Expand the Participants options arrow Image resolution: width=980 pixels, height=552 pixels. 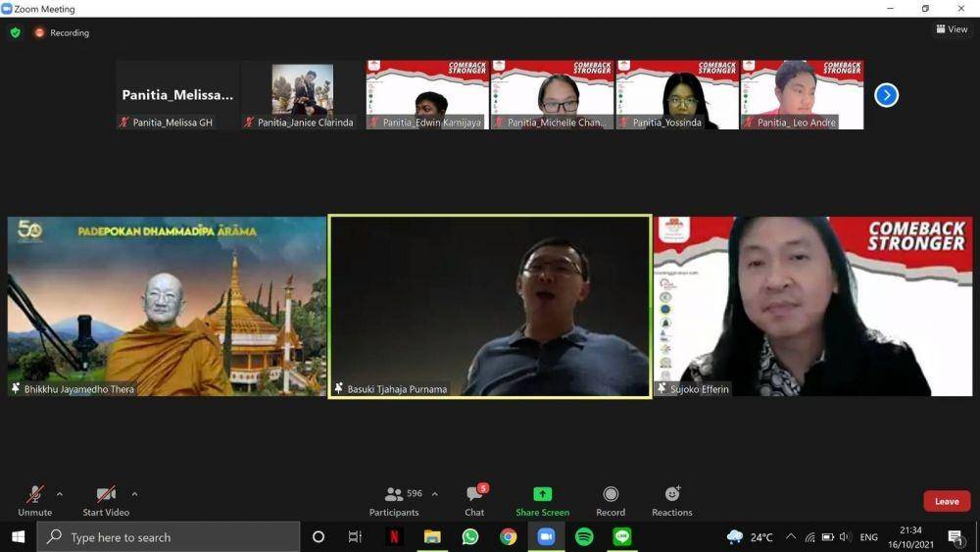pos(434,494)
